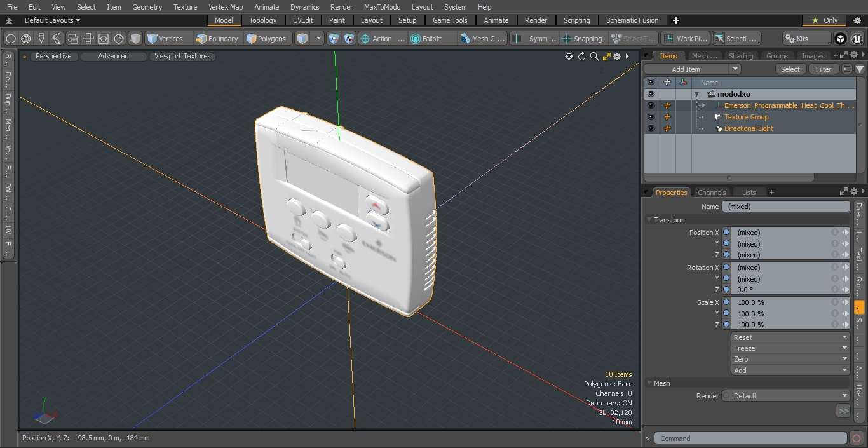
Task: Select the pen tool icon
Action: coord(41,39)
